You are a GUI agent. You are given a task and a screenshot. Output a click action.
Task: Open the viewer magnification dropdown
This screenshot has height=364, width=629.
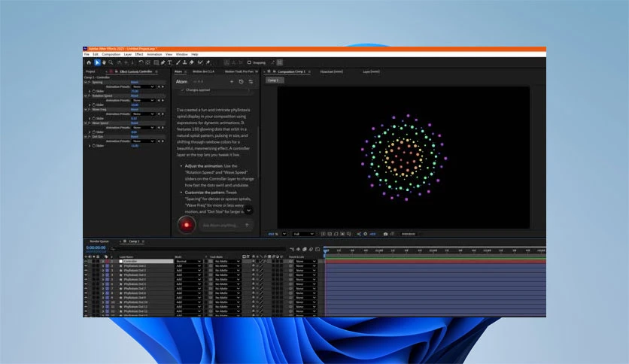pyautogui.click(x=284, y=234)
